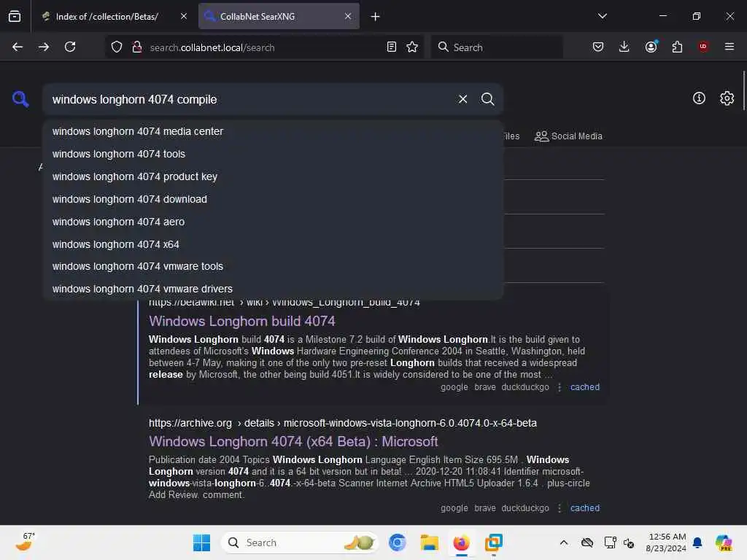This screenshot has width=747, height=560.
Task: Expand betawiki result engine options dots
Action: (x=560, y=387)
